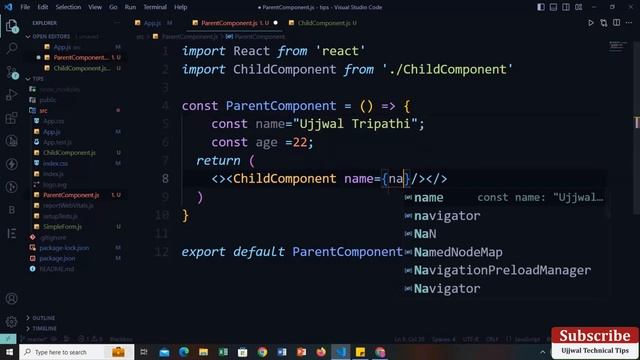Select the 'name' autocomplete suggestion
Viewport: 640px width, 360px height.
coord(504,198)
